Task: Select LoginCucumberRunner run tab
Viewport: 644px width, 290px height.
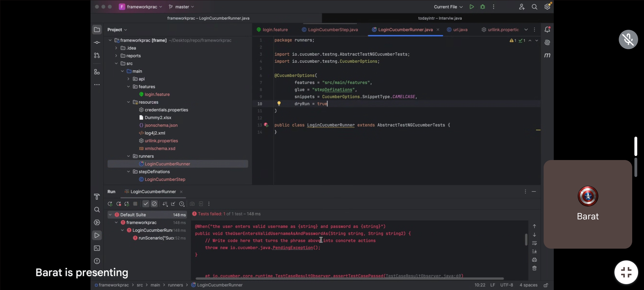Action: click(x=150, y=192)
